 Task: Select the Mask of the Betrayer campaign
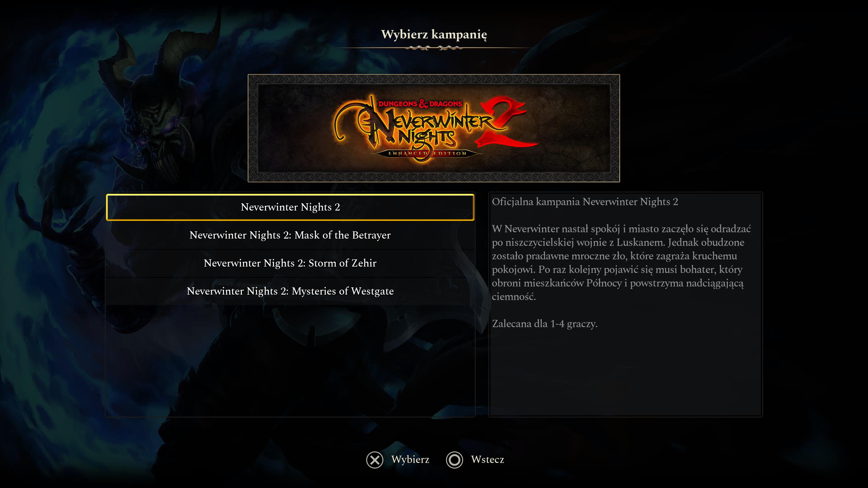[x=290, y=235]
